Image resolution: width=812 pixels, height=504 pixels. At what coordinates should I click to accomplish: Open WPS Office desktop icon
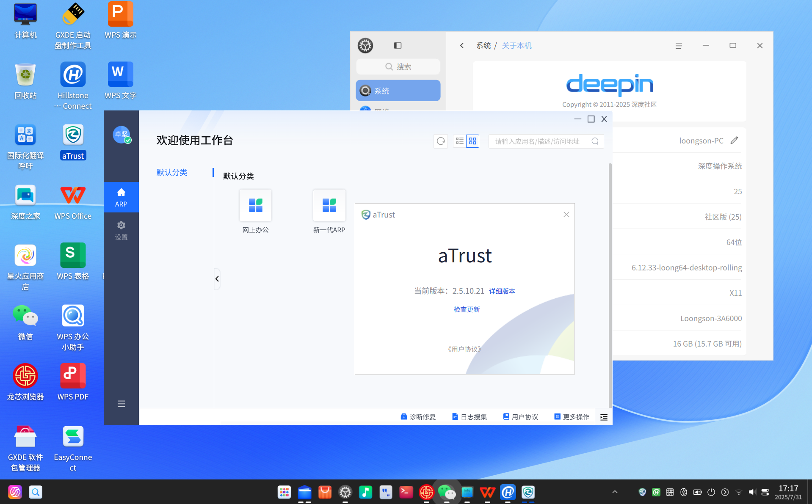pyautogui.click(x=73, y=202)
